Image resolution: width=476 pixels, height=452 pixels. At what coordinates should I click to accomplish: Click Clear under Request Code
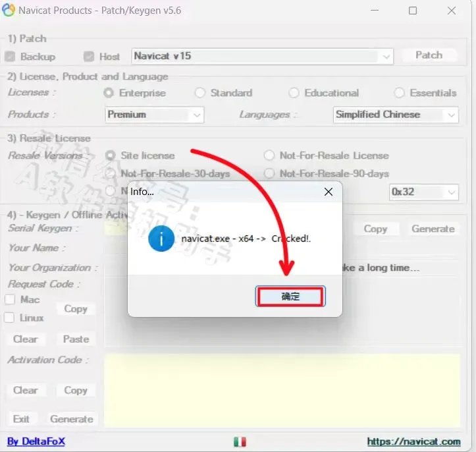coord(26,339)
